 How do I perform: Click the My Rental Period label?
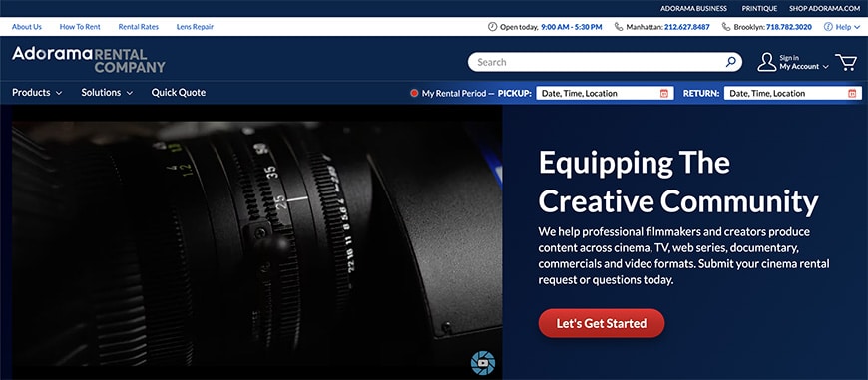tap(454, 94)
